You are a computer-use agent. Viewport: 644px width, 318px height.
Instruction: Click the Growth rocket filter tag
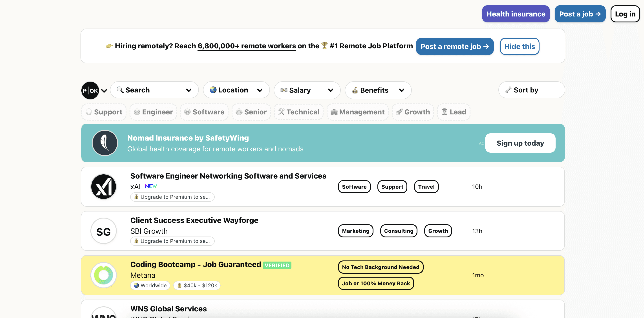point(413,112)
